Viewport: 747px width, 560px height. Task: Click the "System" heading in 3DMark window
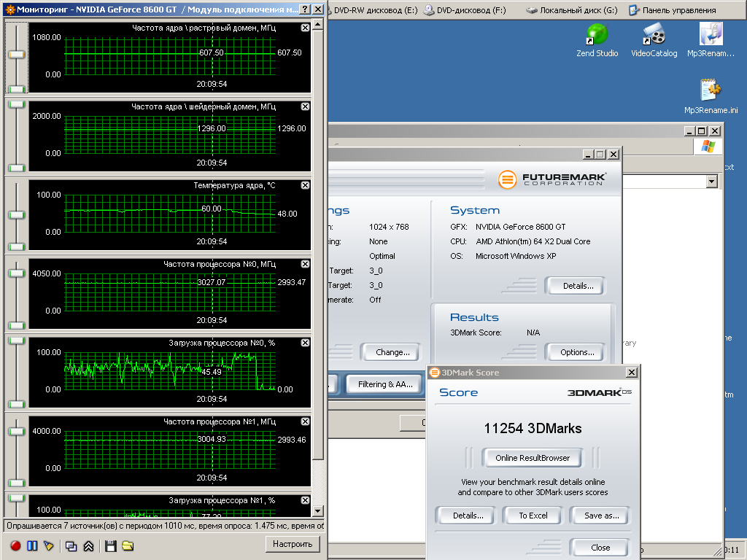[x=475, y=211]
